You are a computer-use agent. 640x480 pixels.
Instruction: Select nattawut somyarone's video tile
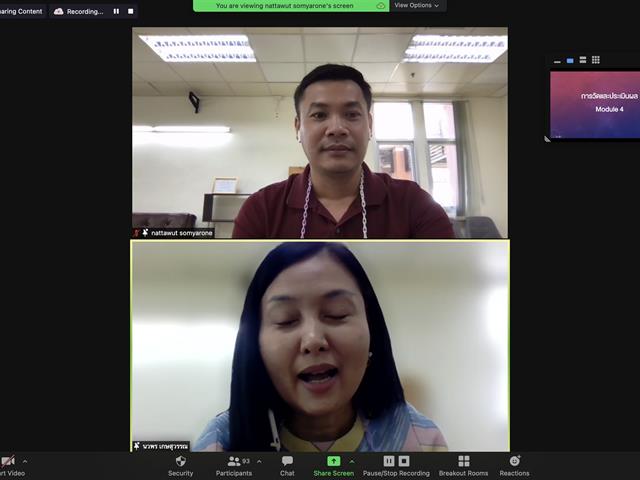(x=320, y=133)
